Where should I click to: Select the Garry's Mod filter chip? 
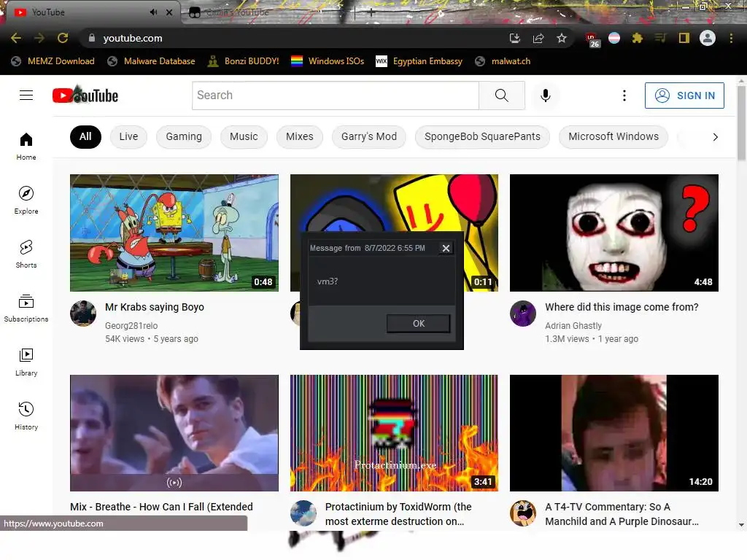pos(369,136)
